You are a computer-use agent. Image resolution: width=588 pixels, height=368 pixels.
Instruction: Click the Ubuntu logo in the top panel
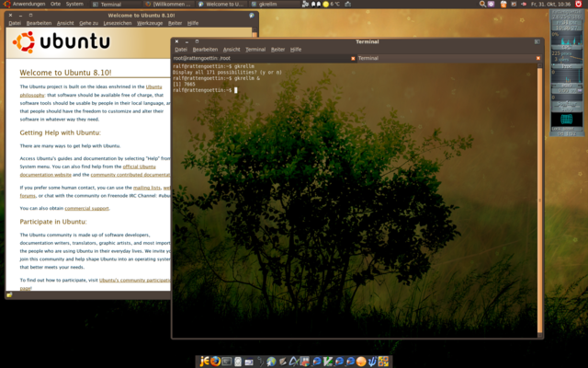coord(6,4)
